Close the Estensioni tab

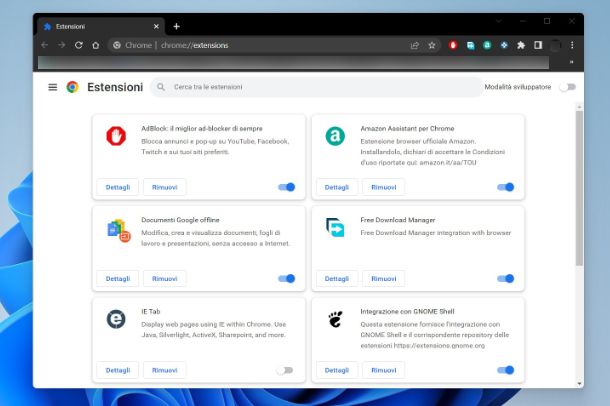tap(156, 26)
